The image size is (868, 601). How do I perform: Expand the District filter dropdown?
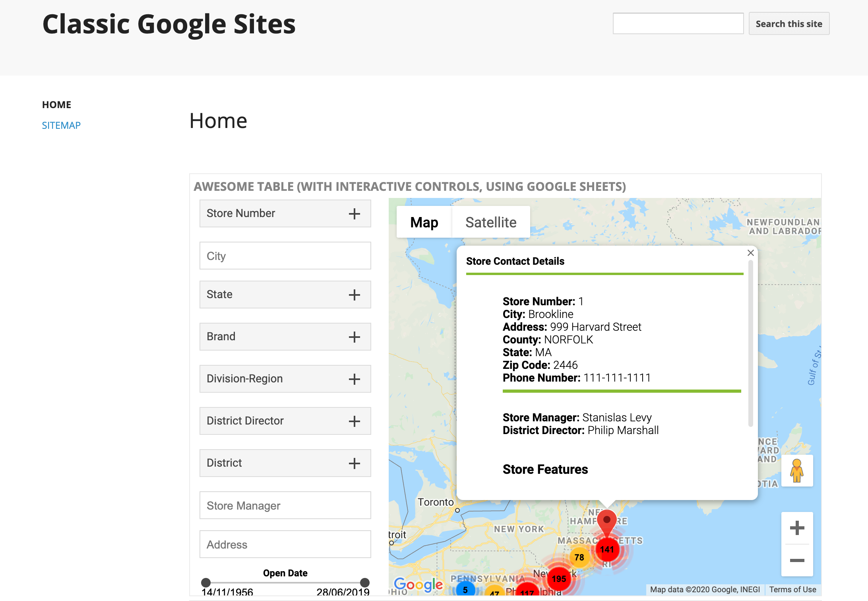point(285,463)
